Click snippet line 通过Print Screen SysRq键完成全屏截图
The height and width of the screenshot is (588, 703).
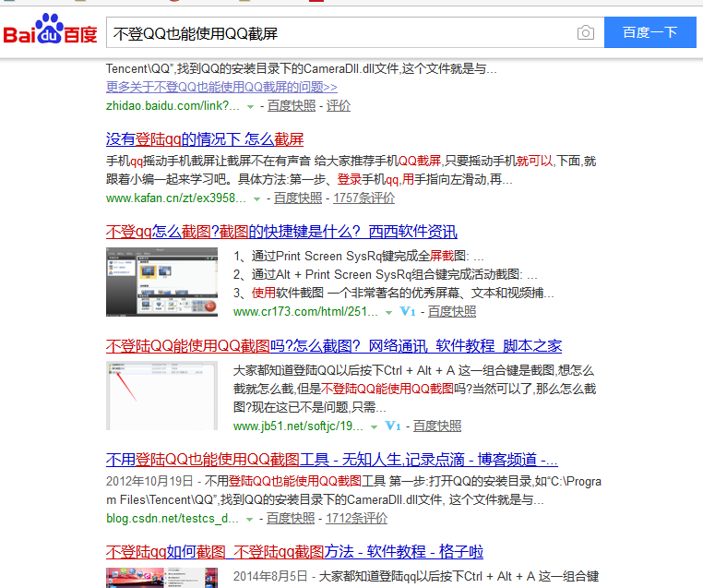point(359,256)
